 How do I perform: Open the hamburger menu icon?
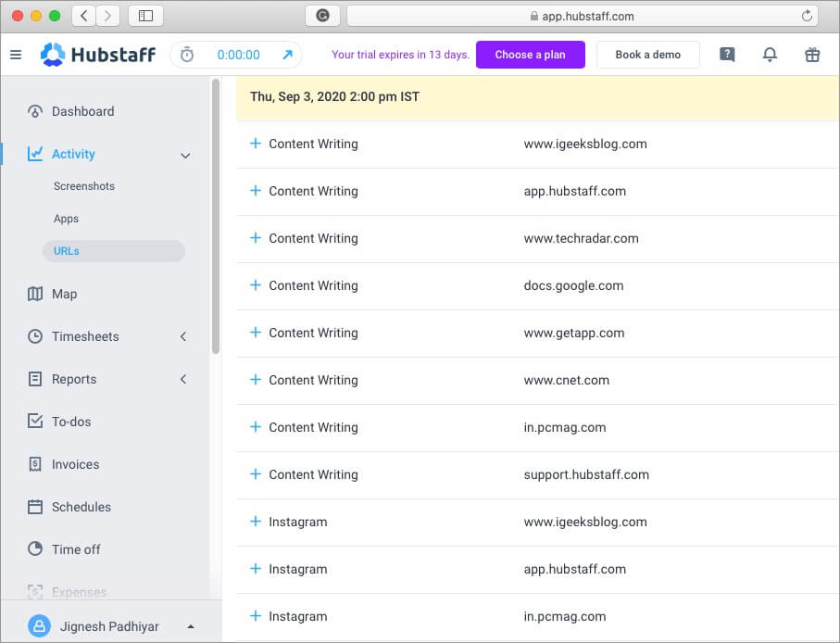pyautogui.click(x=16, y=55)
